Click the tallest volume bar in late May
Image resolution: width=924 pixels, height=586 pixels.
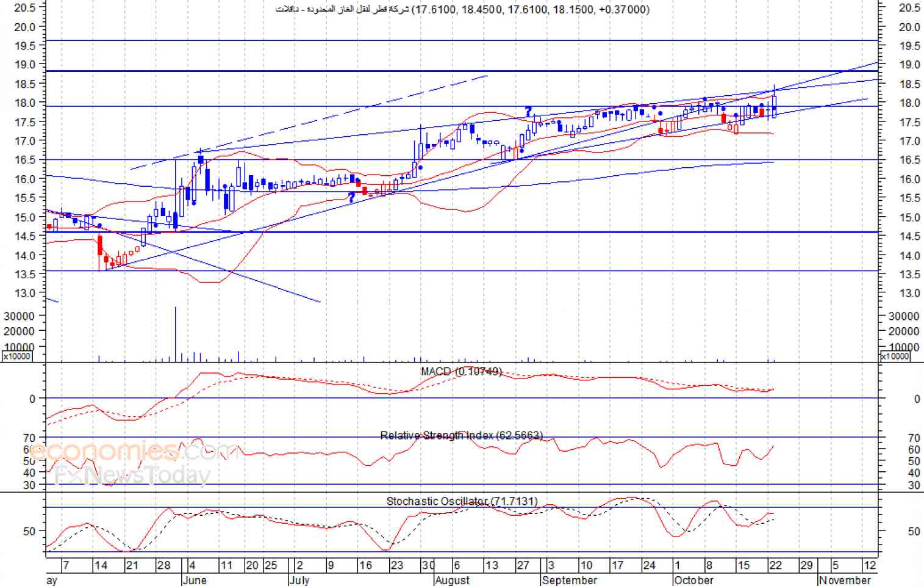176,334
